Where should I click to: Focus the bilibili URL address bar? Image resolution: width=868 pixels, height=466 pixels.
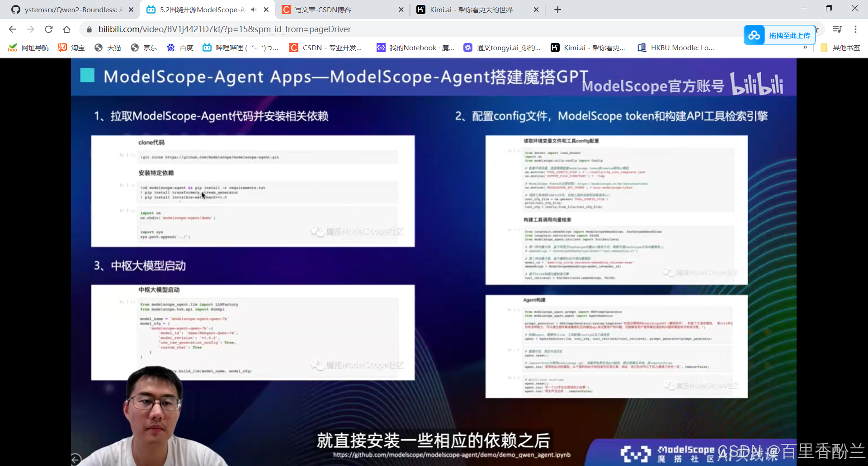pos(407,29)
